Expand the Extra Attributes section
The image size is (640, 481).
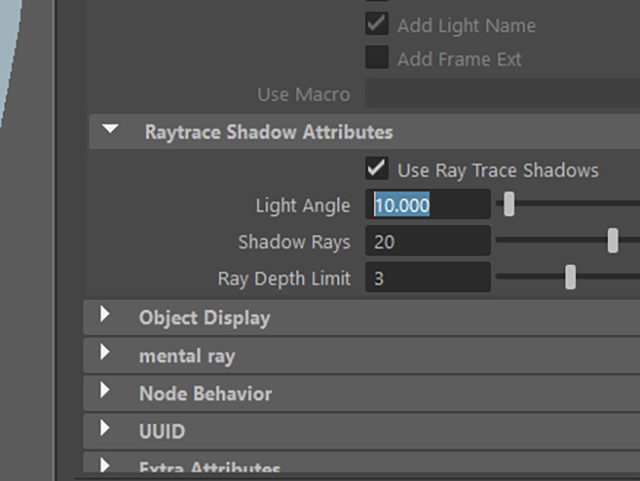(x=105, y=465)
